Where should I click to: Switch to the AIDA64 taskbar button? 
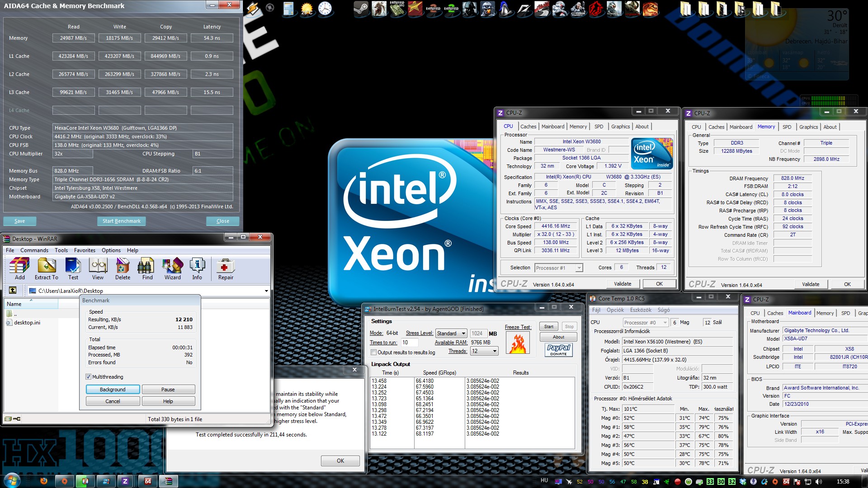pos(147,481)
